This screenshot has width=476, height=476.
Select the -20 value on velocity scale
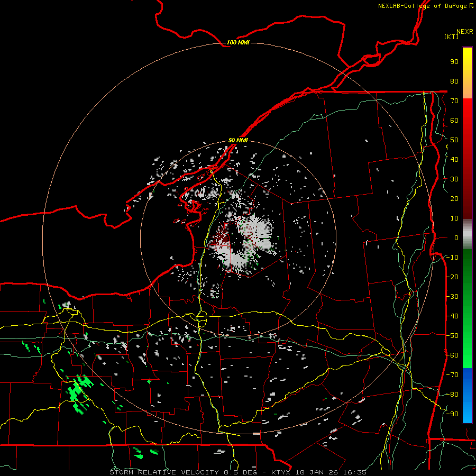tap(453, 277)
